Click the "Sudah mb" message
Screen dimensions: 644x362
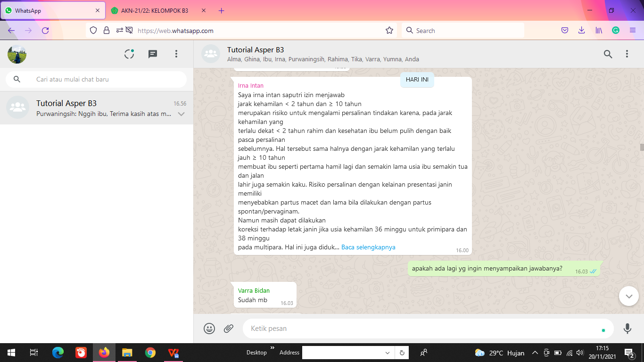tap(253, 300)
